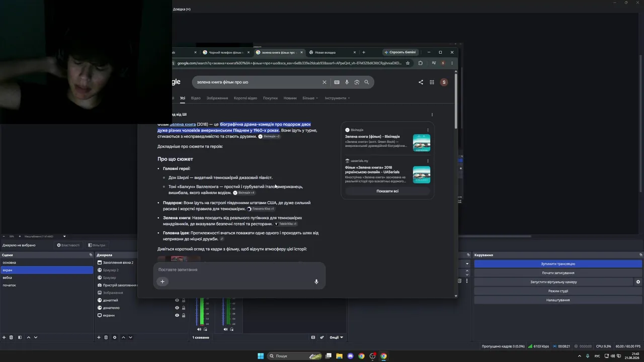Open the Google account avatar
This screenshot has height=362, width=644.
(444, 82)
